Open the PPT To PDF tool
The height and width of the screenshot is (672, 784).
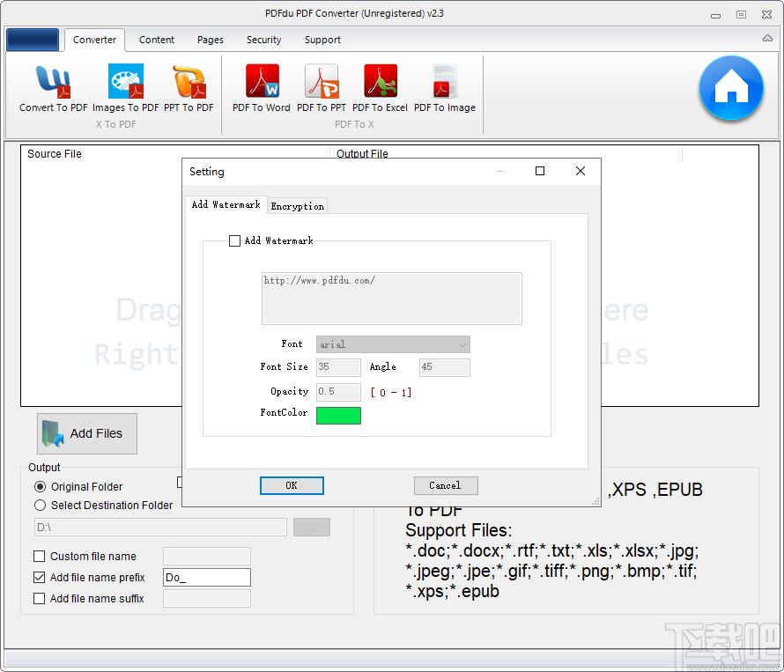tap(189, 88)
